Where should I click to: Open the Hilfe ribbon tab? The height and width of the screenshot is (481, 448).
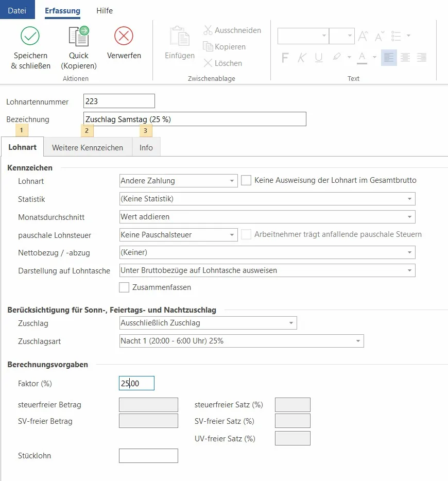coord(104,10)
